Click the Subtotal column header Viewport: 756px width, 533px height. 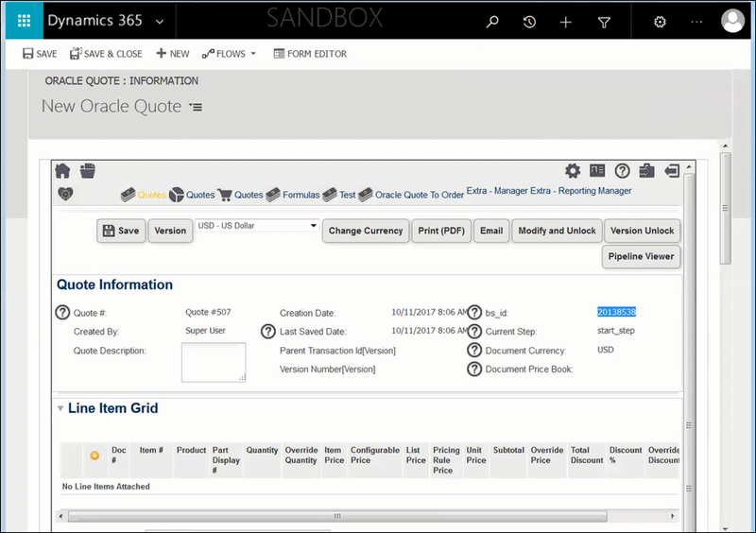[x=508, y=450]
